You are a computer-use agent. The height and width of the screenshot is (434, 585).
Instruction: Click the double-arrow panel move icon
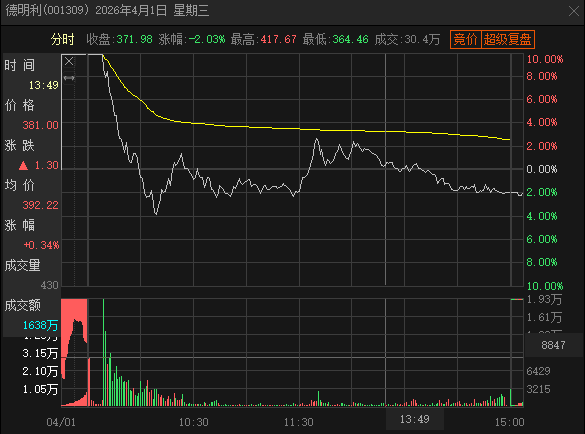[69, 78]
